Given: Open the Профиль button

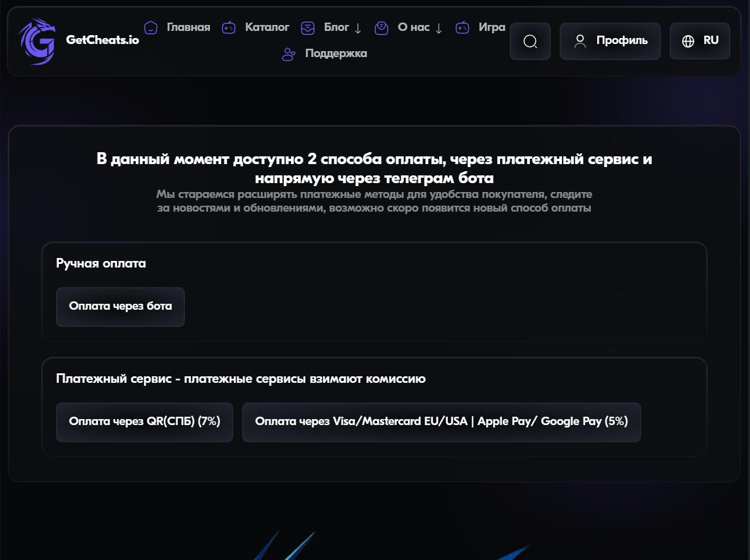Looking at the screenshot, I should 610,41.
